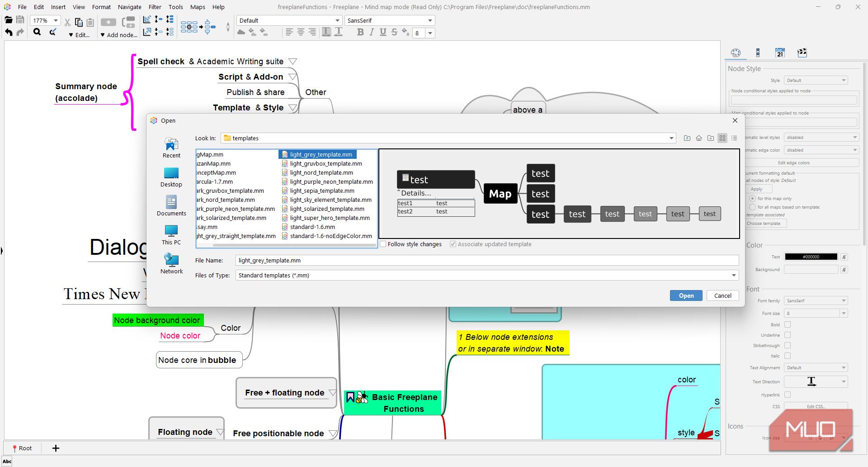Viewport: 868px width, 467px height.
Task: Open the Maps menu
Action: (198, 7)
